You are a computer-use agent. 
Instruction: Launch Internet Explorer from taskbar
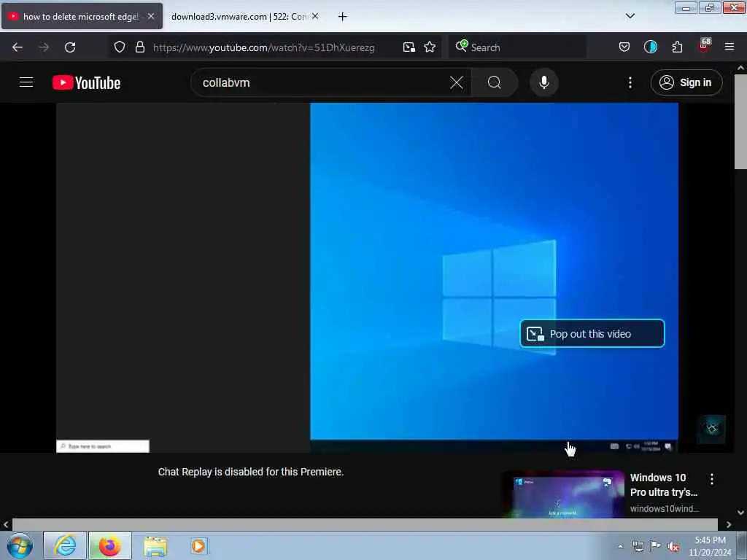point(65,545)
